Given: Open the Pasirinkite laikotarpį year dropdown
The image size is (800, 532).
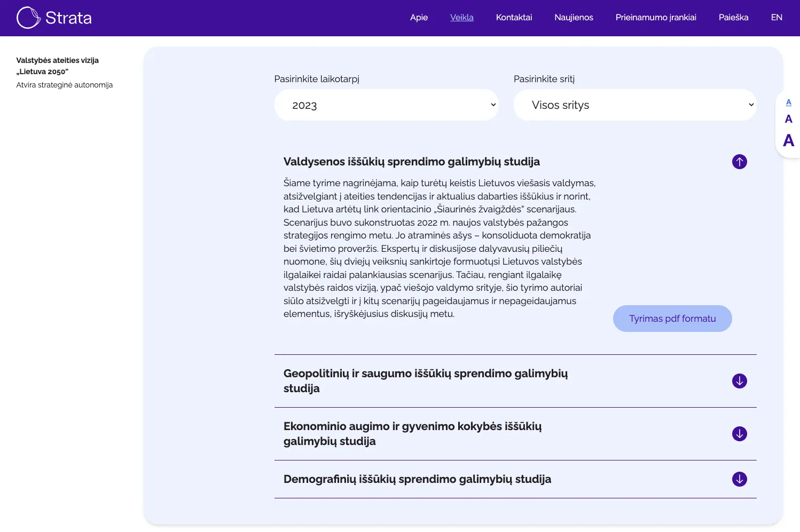Looking at the screenshot, I should pyautogui.click(x=386, y=105).
